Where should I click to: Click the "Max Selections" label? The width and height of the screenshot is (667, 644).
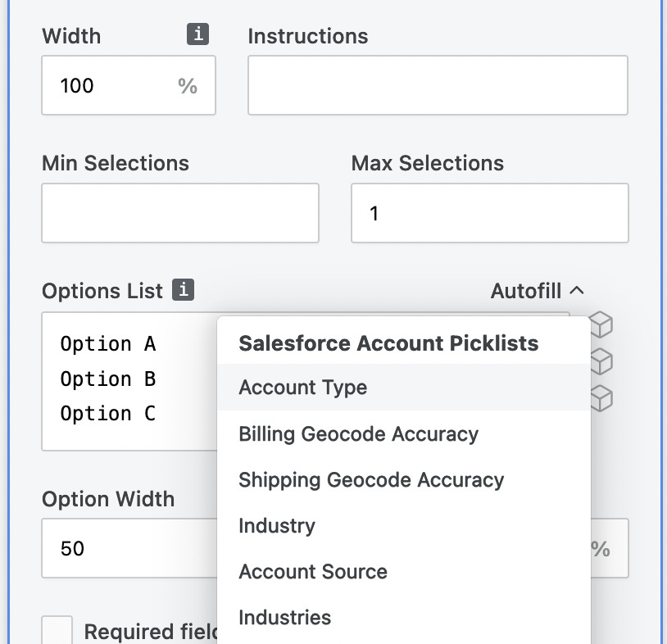click(428, 163)
